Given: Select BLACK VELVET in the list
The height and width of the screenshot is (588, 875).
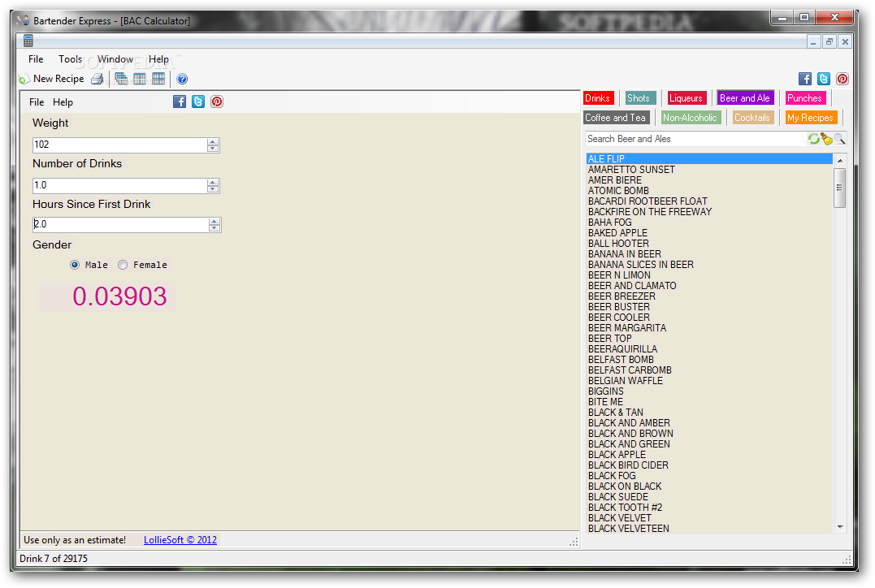Looking at the screenshot, I should tap(709, 517).
